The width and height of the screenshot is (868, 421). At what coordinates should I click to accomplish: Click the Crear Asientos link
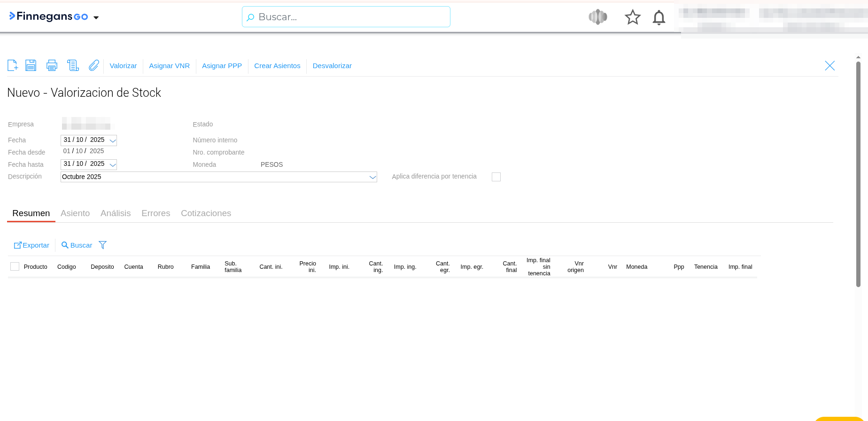(277, 66)
